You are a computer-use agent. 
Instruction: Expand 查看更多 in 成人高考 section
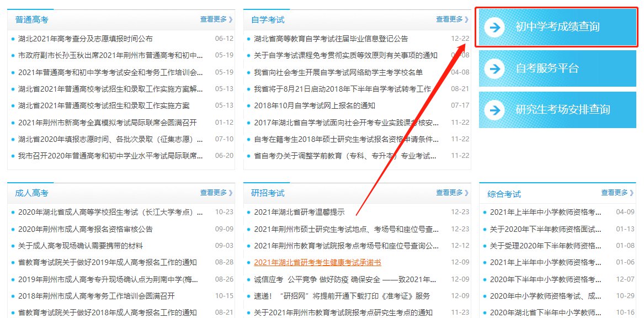(x=216, y=193)
